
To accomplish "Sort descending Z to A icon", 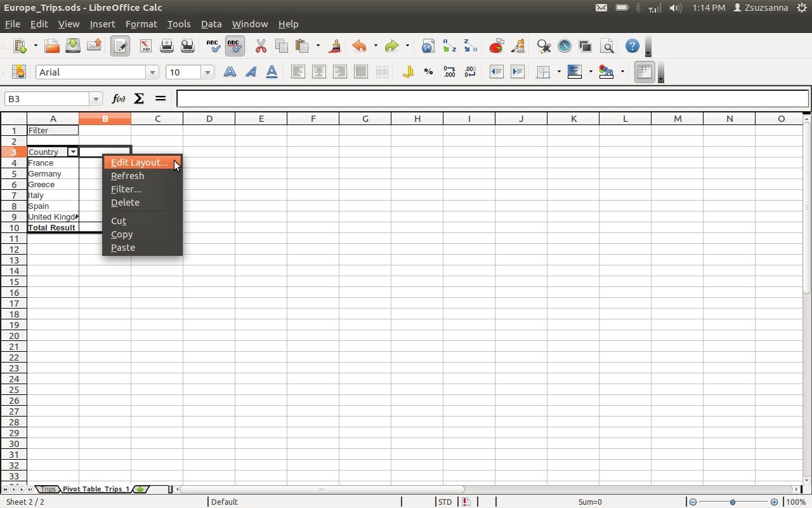I will pos(470,46).
